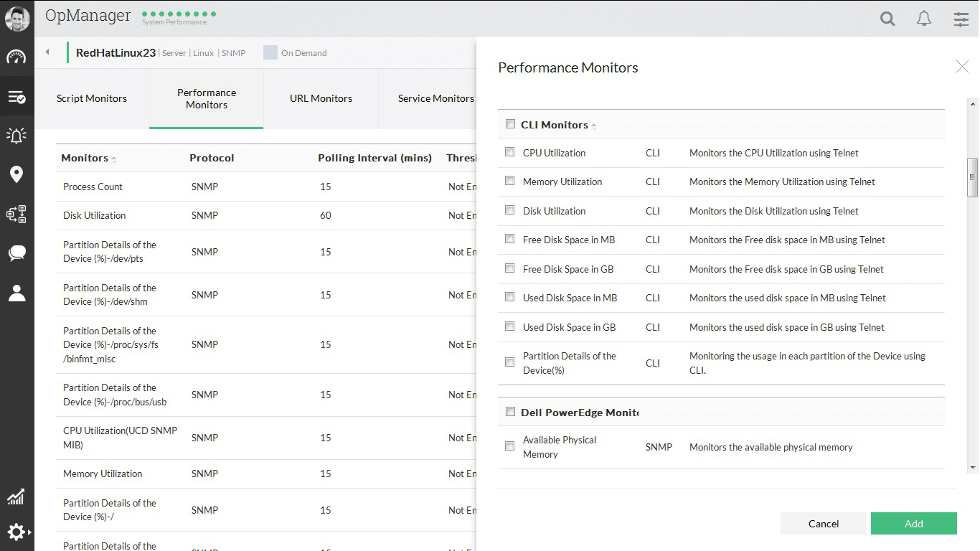Enable the Available Physical Memory checkbox
980x551 pixels.
tap(510, 446)
